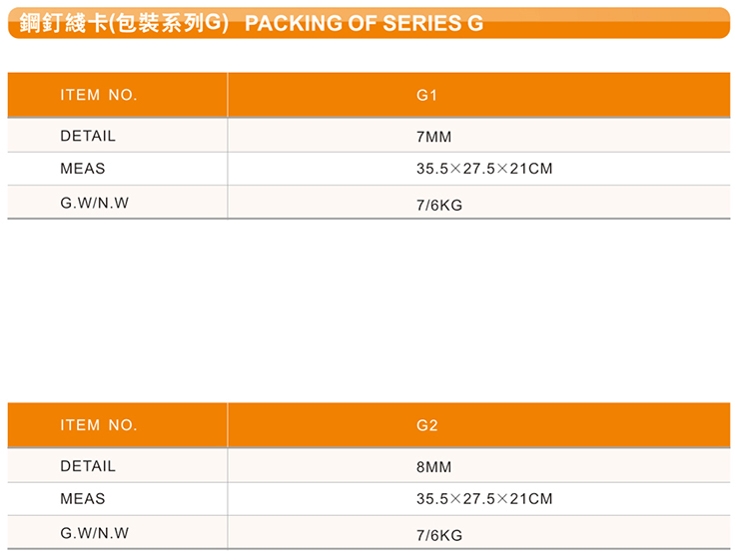Screen dimensions: 739x560
Task: Select the DETAIL label in G2 table
Action: pos(88,466)
